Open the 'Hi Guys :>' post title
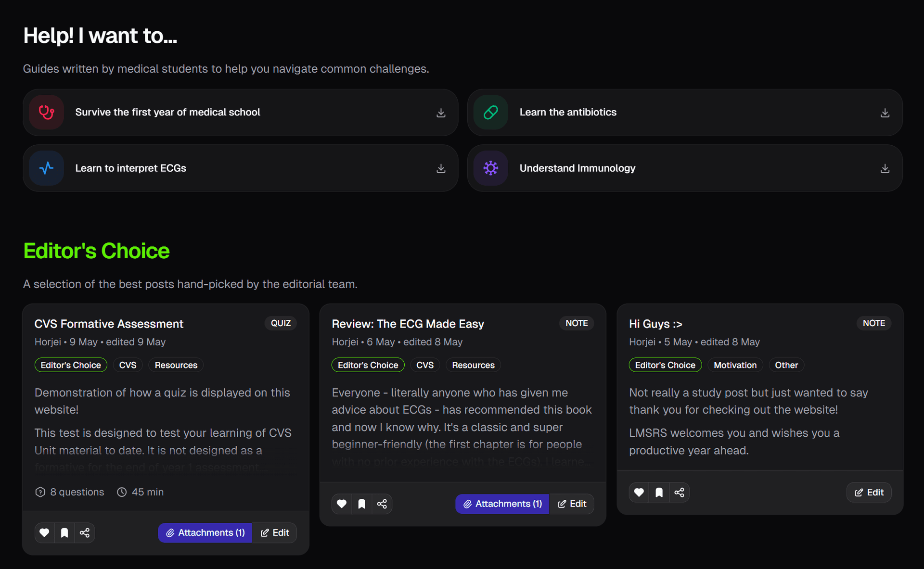The width and height of the screenshot is (924, 569). click(655, 324)
